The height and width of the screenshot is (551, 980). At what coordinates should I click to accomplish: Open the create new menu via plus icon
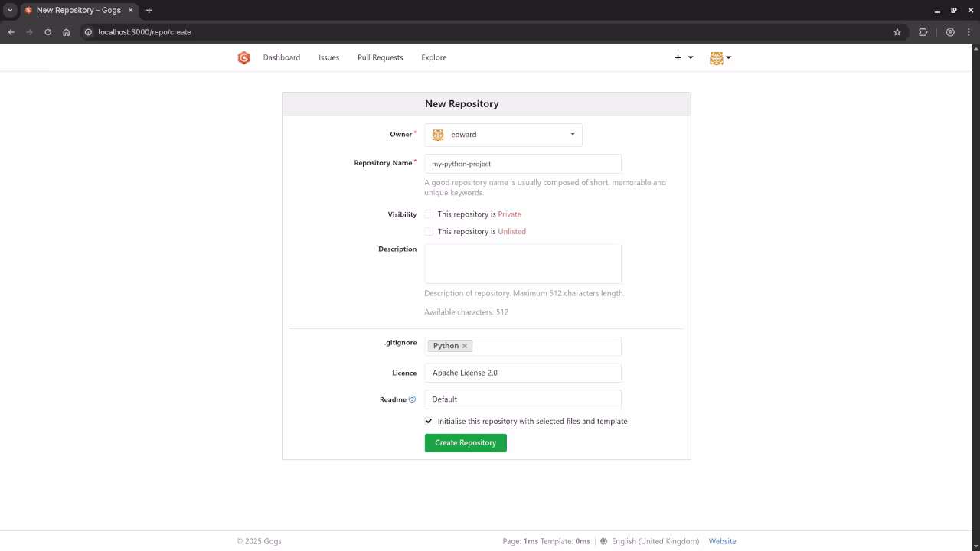678,57
